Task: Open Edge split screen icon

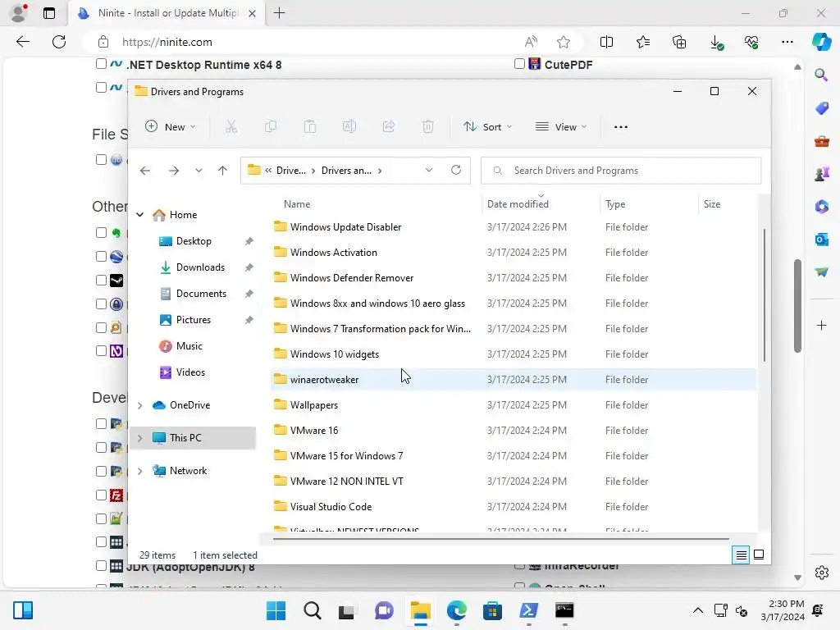Action: pyautogui.click(x=606, y=42)
